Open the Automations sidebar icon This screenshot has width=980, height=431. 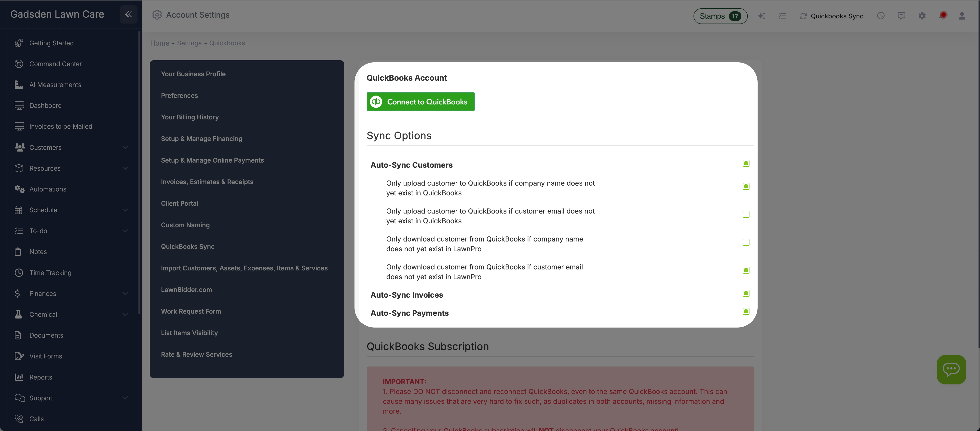(19, 189)
